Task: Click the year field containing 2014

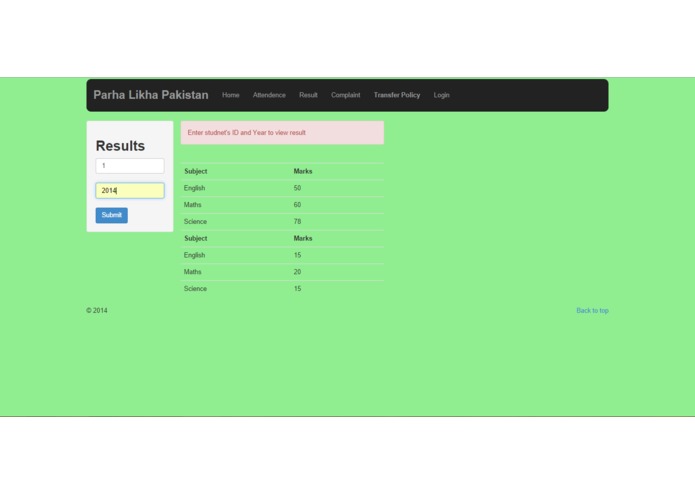Action: (130, 191)
